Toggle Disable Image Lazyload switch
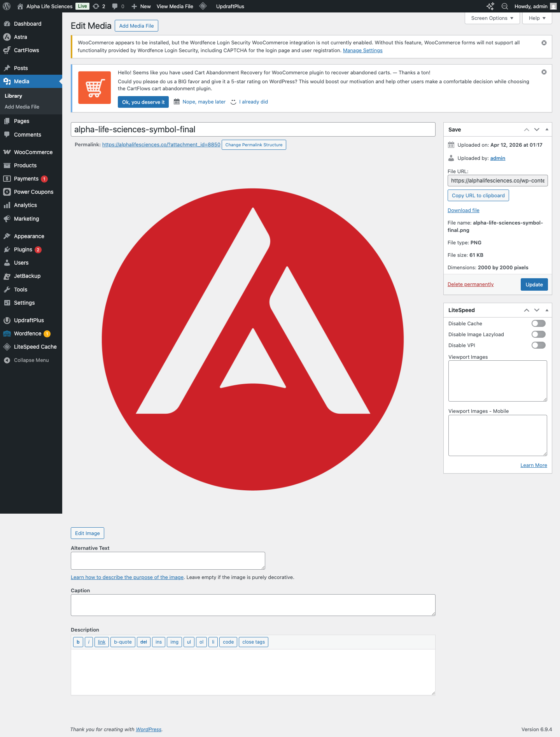Image resolution: width=560 pixels, height=737 pixels. pyautogui.click(x=538, y=334)
